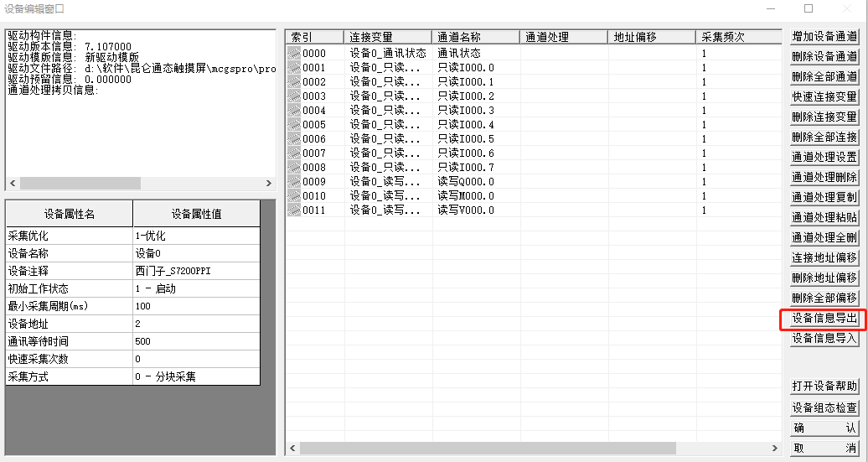Image resolution: width=868 pixels, height=462 pixels.
Task: Run 设备组态检查
Action: [x=824, y=407]
